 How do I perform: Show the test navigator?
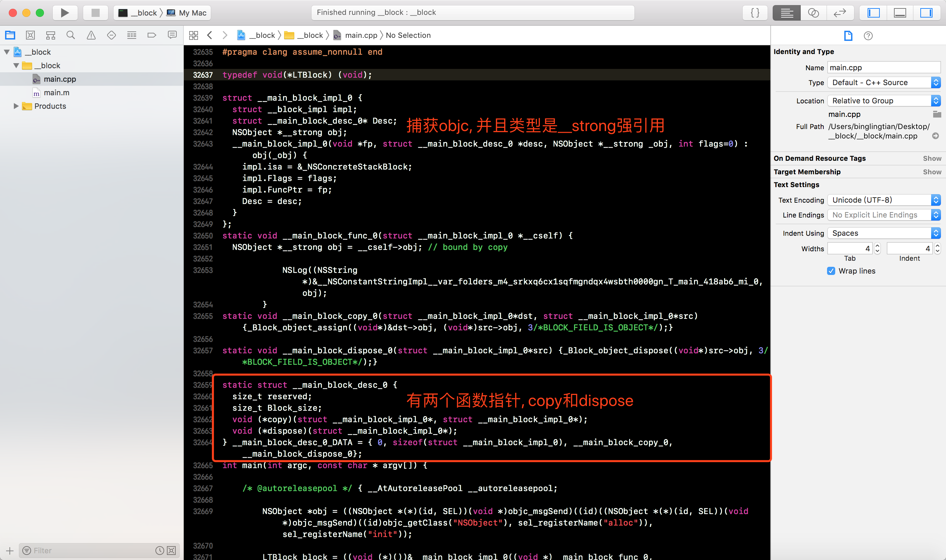tap(111, 35)
